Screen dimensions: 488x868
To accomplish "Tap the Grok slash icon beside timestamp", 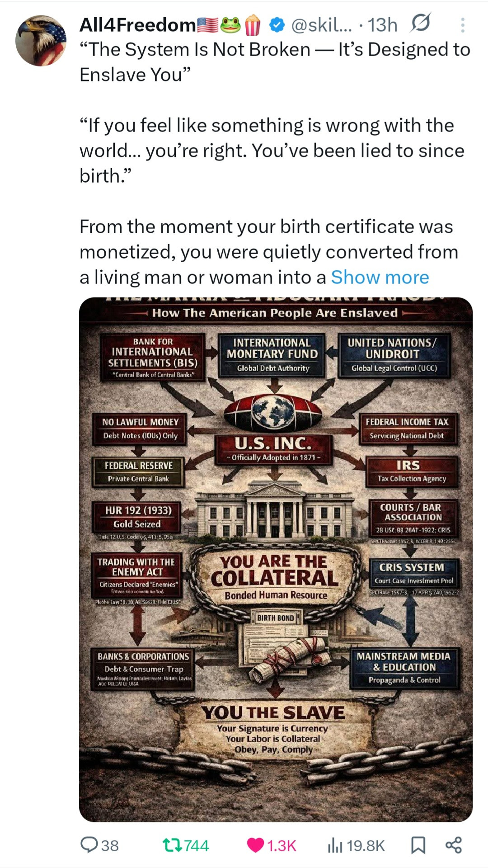I will tap(420, 24).
